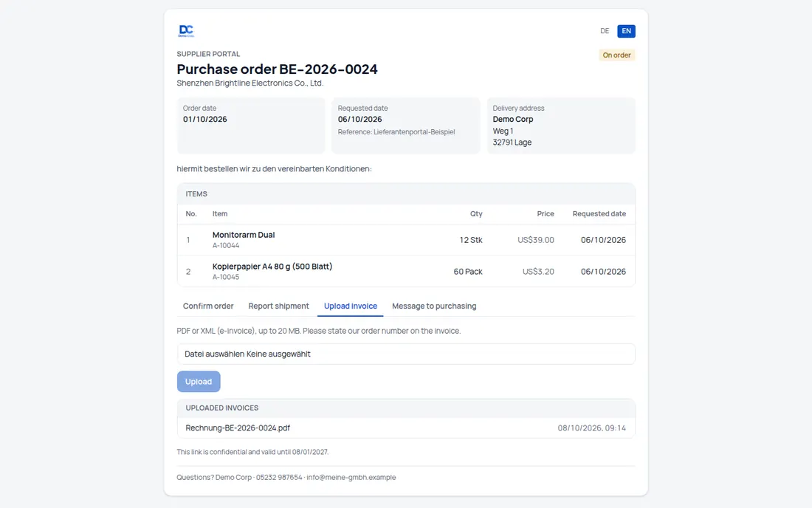The height and width of the screenshot is (508, 812).
Task: Click Qty column header
Action: coord(476,214)
